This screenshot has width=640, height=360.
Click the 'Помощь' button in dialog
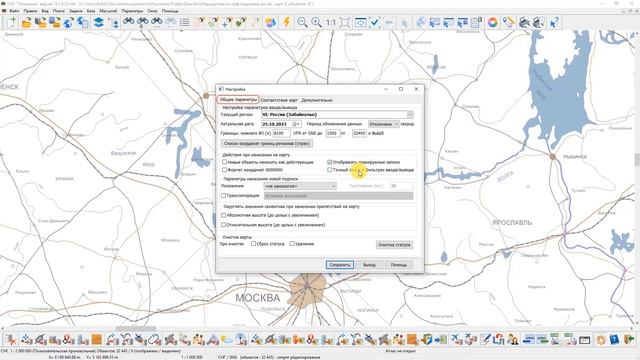(399, 265)
